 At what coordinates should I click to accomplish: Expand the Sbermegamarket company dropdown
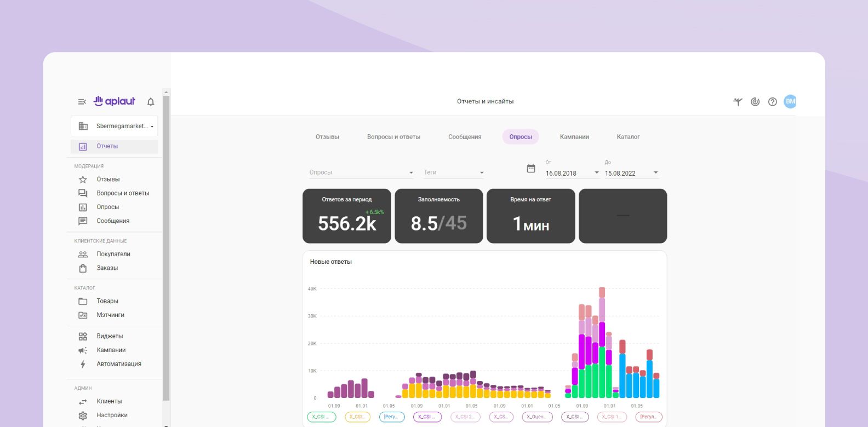(114, 126)
